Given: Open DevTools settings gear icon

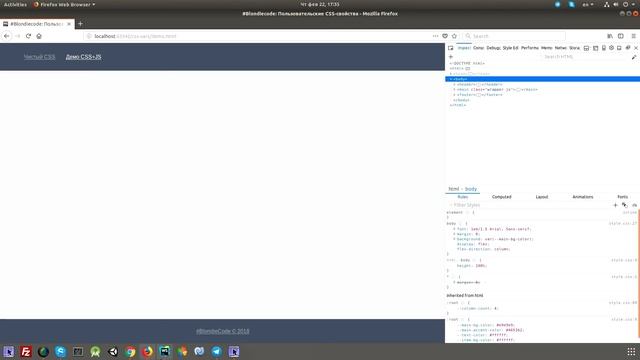Looking at the screenshot, I should [x=611, y=48].
